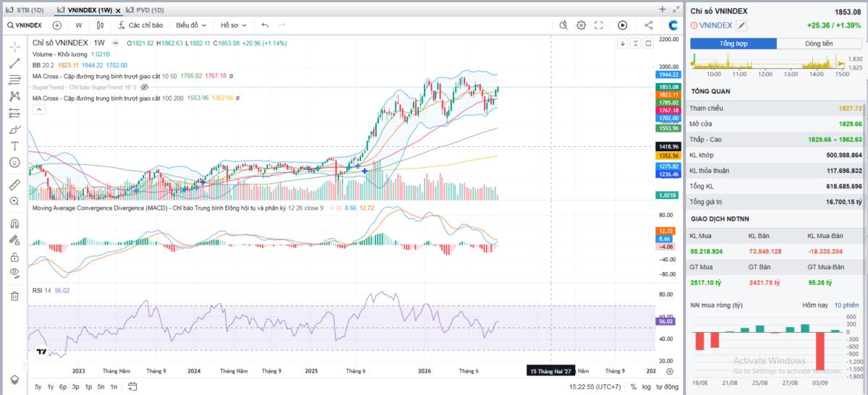The image size is (868, 395).
Task: Activate the zoom in tool
Action: [14, 201]
